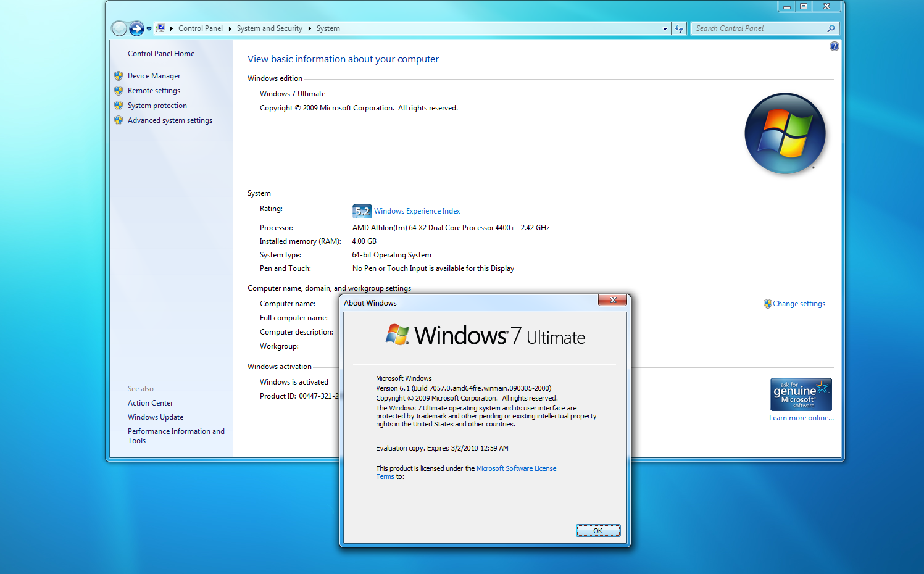Image resolution: width=924 pixels, height=574 pixels.
Task: Click the Windows 7 Ultimate flag logo
Action: (397, 335)
